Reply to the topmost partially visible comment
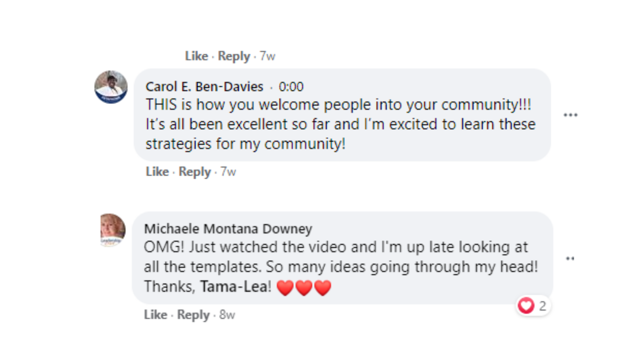 coord(234,56)
